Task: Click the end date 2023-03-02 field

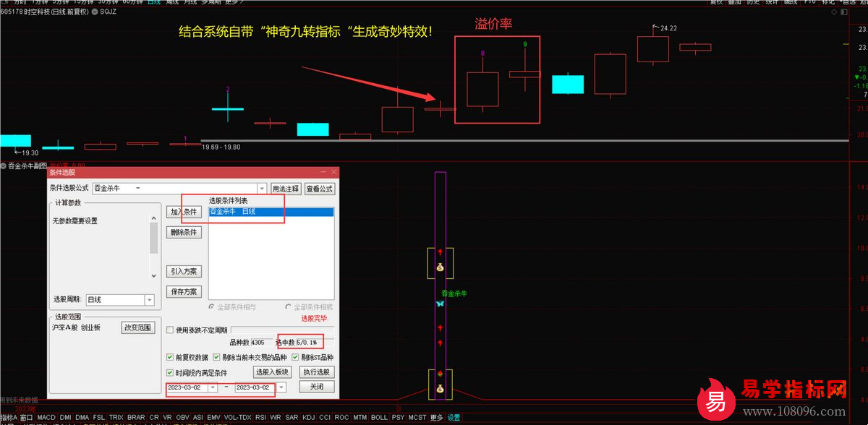Action: pyautogui.click(x=256, y=387)
